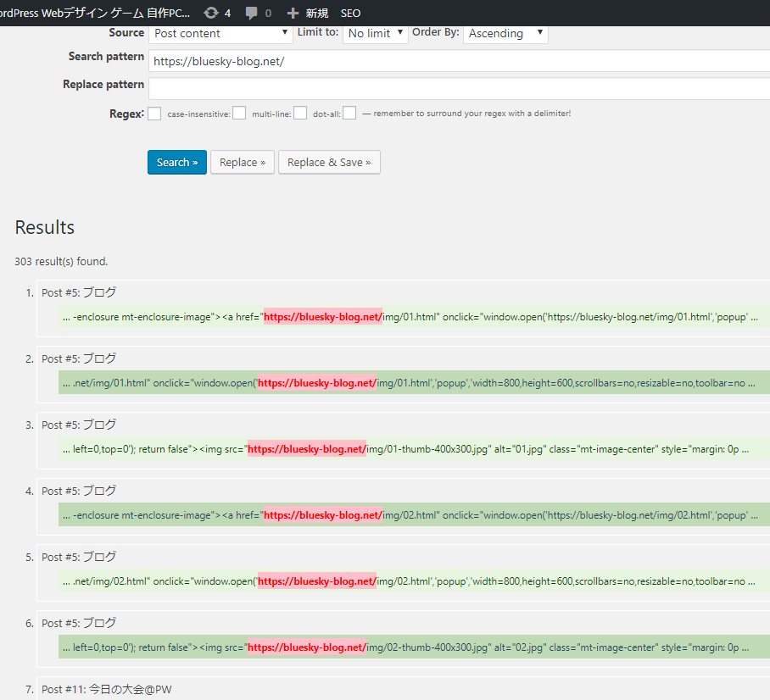
Task: Click the Results heading
Action: point(45,227)
